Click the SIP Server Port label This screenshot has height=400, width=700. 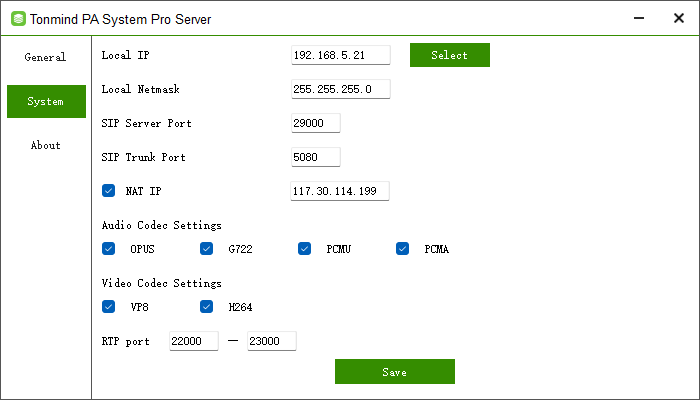146,123
